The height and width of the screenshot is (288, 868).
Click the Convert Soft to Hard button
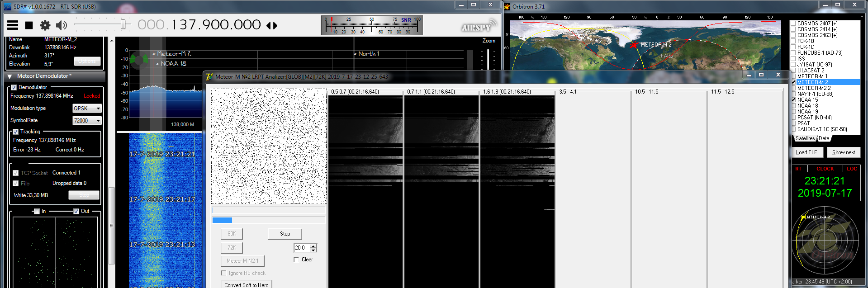coord(246,285)
